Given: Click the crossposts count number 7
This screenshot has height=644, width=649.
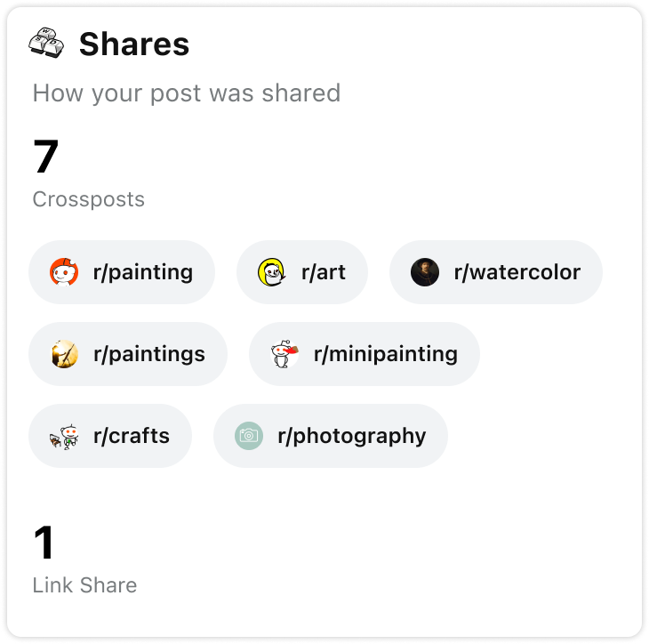Looking at the screenshot, I should [45, 157].
